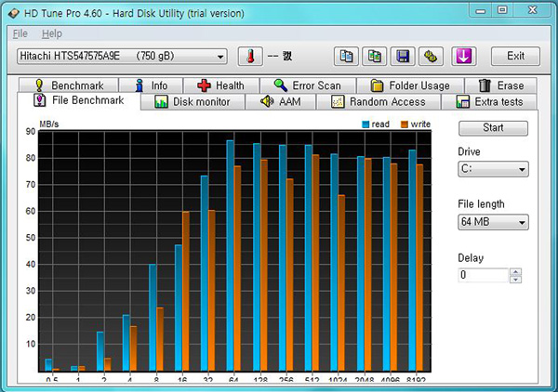Open the Health tab
Screen dimensions: 558x392
[x=220, y=85]
